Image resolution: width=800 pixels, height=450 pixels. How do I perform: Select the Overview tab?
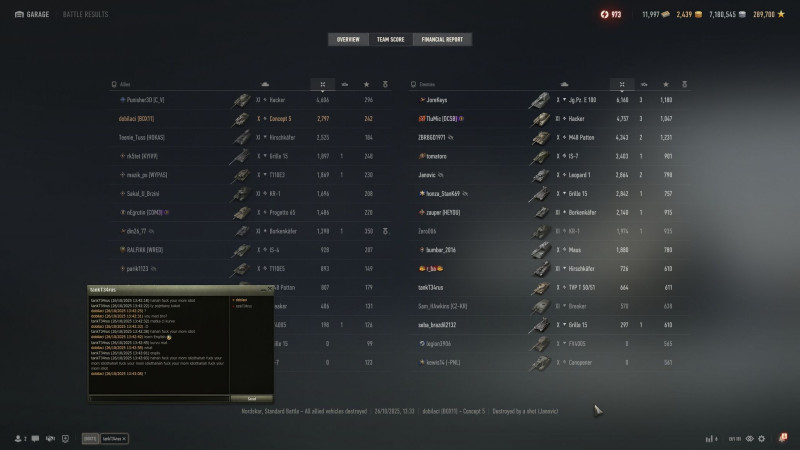pos(348,39)
